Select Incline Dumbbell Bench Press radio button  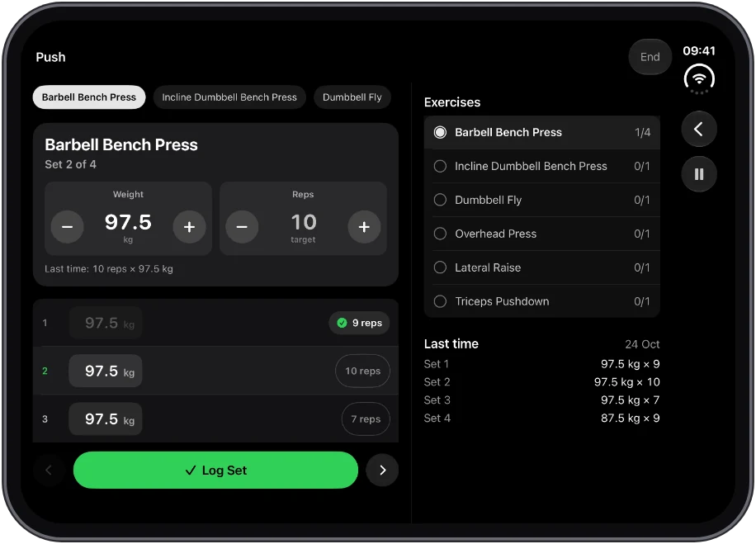pyautogui.click(x=440, y=166)
